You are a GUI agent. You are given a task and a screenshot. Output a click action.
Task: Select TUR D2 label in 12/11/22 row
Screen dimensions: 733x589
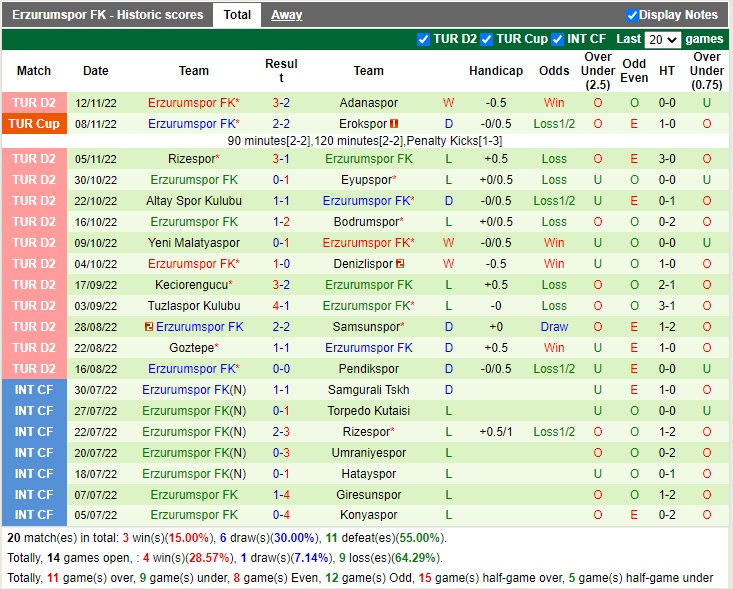(x=34, y=103)
